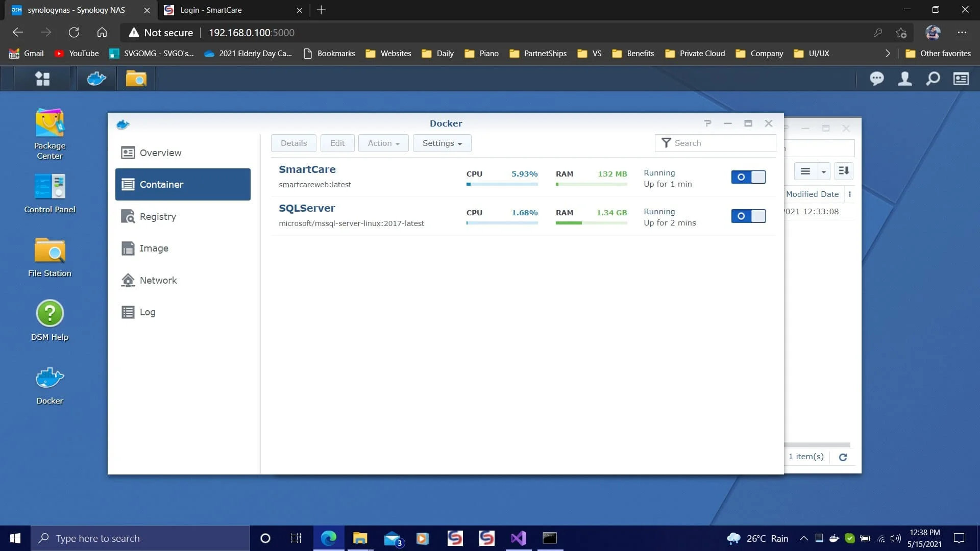Open the Websites bookmarks folder
980x551 pixels.
click(x=388, y=54)
